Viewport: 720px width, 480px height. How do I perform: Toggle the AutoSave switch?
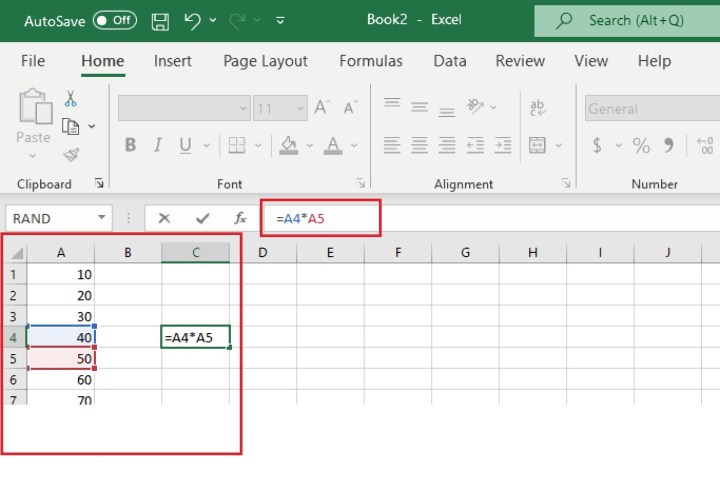coord(114,20)
